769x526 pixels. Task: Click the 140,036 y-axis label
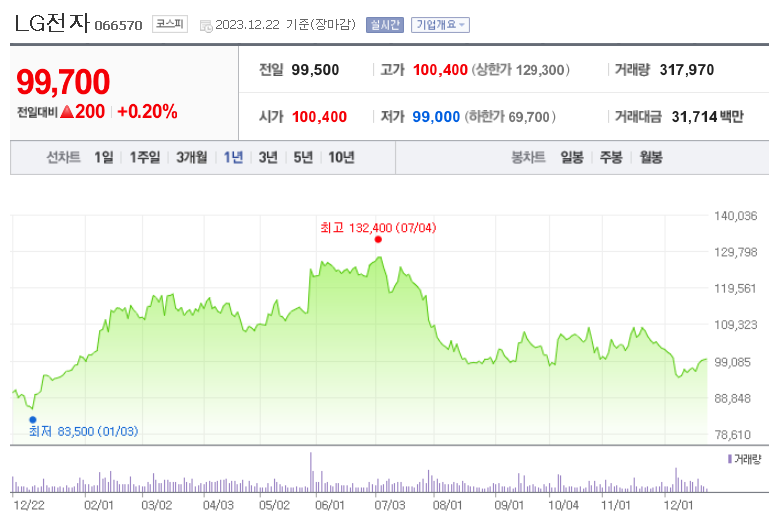point(736,216)
